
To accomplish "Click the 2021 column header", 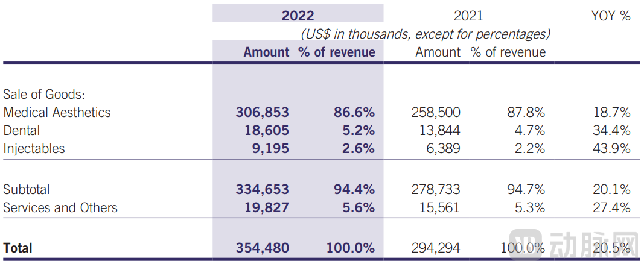I will (x=468, y=16).
